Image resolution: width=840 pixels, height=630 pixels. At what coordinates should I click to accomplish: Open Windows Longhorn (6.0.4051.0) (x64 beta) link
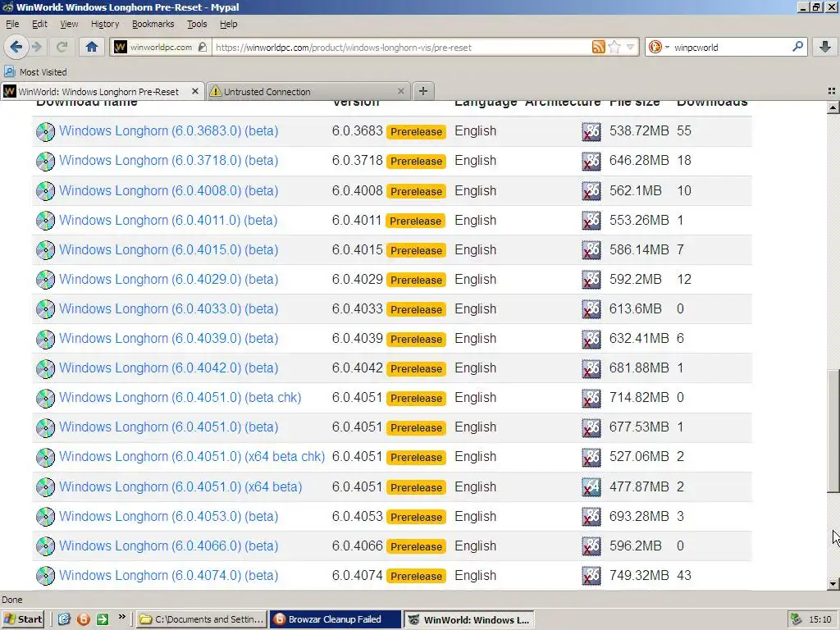click(180, 486)
